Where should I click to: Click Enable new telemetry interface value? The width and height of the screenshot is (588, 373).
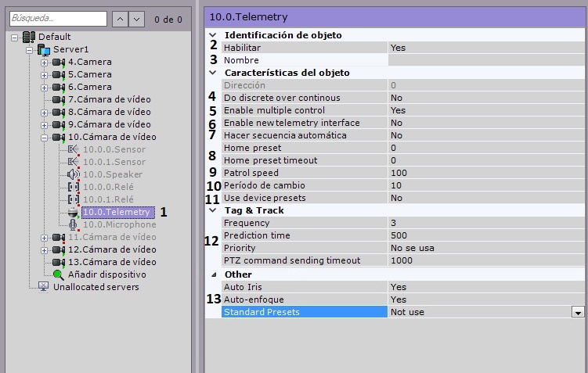click(486, 123)
